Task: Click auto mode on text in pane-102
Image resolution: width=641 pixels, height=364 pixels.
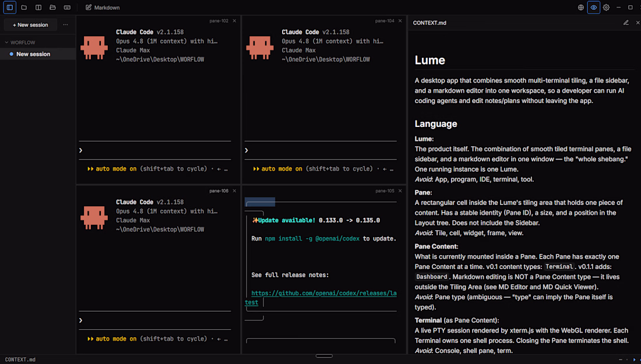Action: [116, 169]
